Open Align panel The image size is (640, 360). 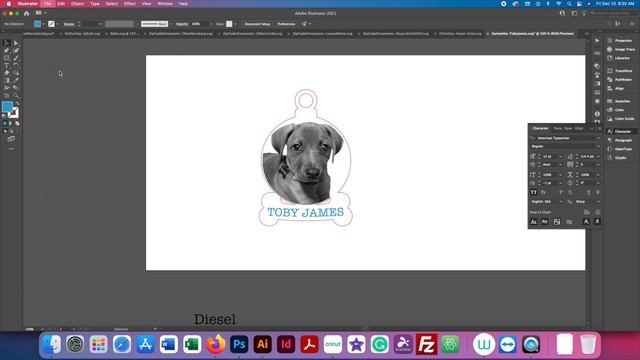[x=616, y=89]
